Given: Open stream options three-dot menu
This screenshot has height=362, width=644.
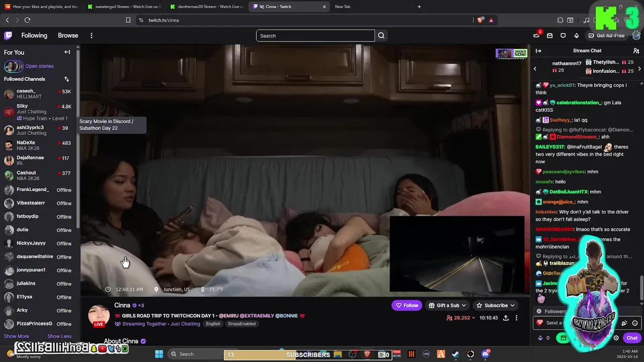Looking at the screenshot, I should pos(516,318).
